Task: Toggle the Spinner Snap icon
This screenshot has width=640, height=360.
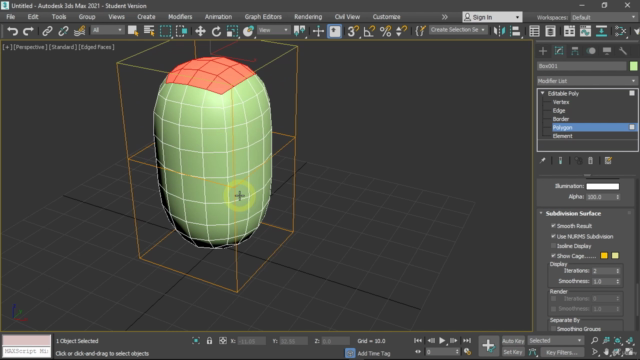Action: tap(402, 31)
